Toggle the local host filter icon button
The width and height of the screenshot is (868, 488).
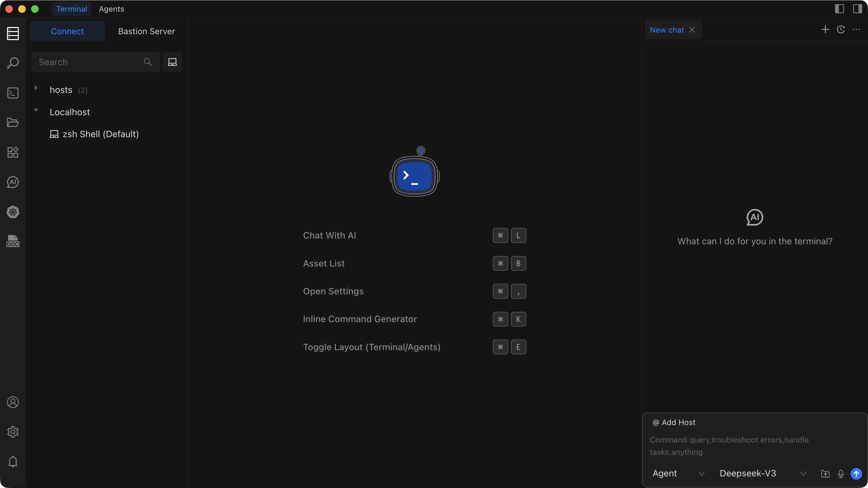(172, 62)
